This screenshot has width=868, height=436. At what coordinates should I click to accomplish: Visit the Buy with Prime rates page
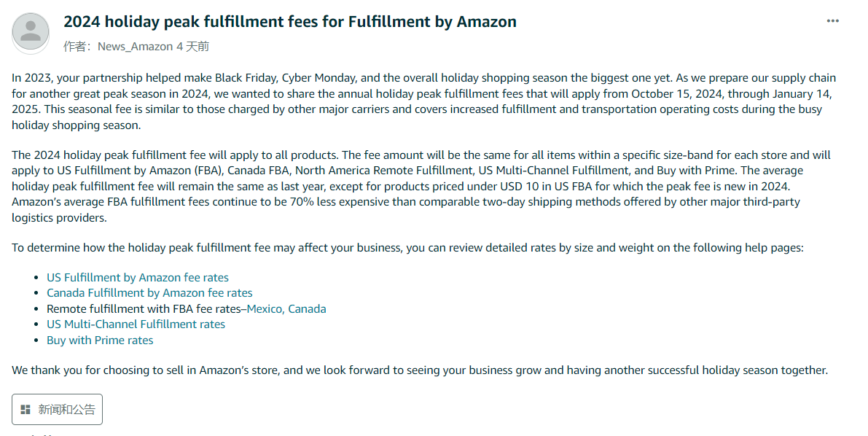(x=100, y=340)
